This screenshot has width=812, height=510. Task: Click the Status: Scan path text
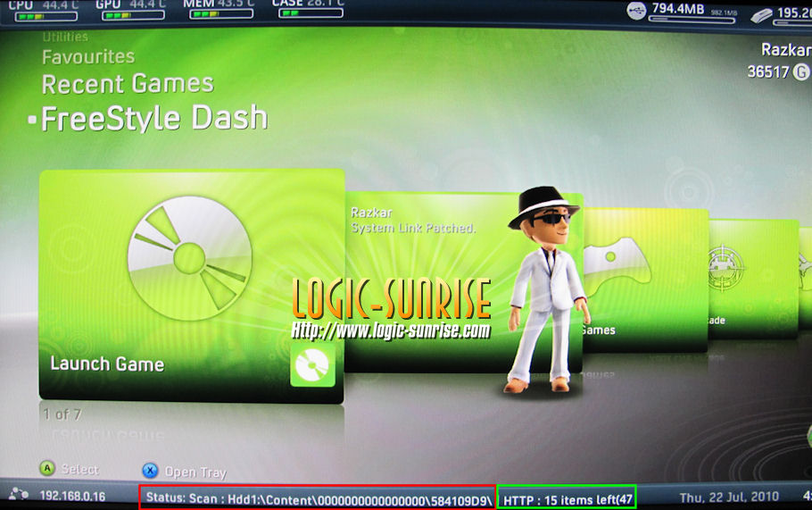tap(318, 498)
